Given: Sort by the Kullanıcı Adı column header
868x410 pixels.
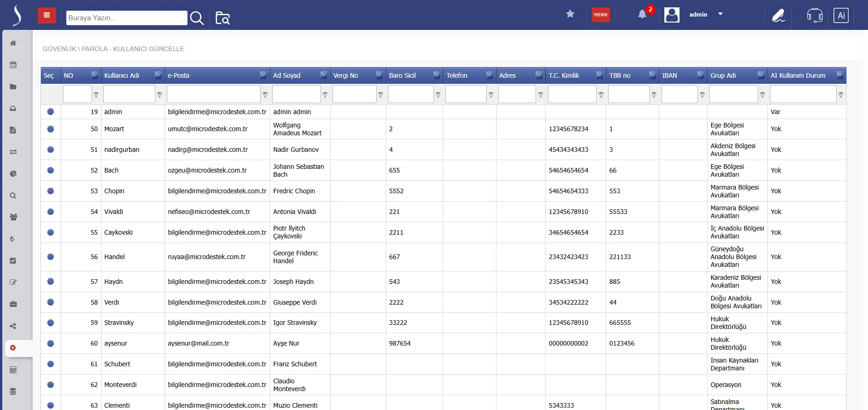Looking at the screenshot, I should pyautogui.click(x=122, y=75).
